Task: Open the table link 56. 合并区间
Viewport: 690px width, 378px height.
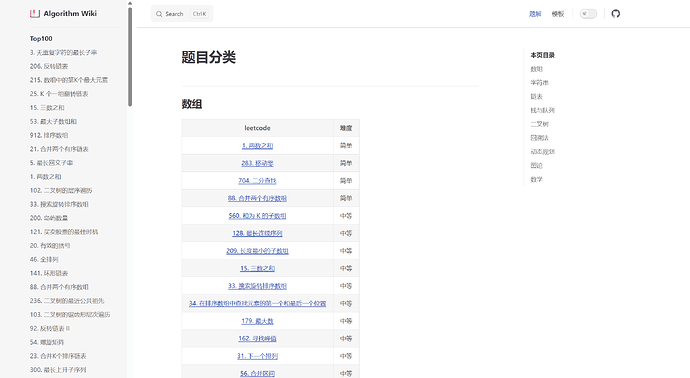Action: (257, 373)
